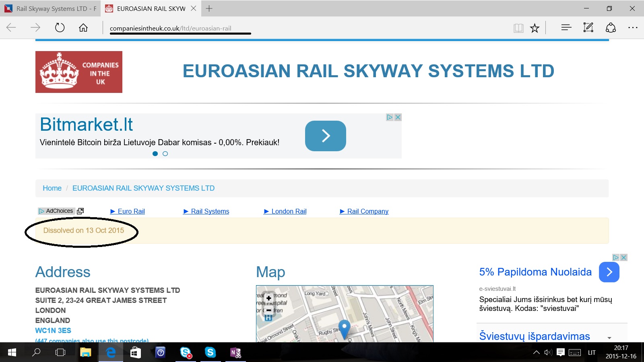Open the browser home page
The height and width of the screenshot is (362, 644).
coord(83,27)
